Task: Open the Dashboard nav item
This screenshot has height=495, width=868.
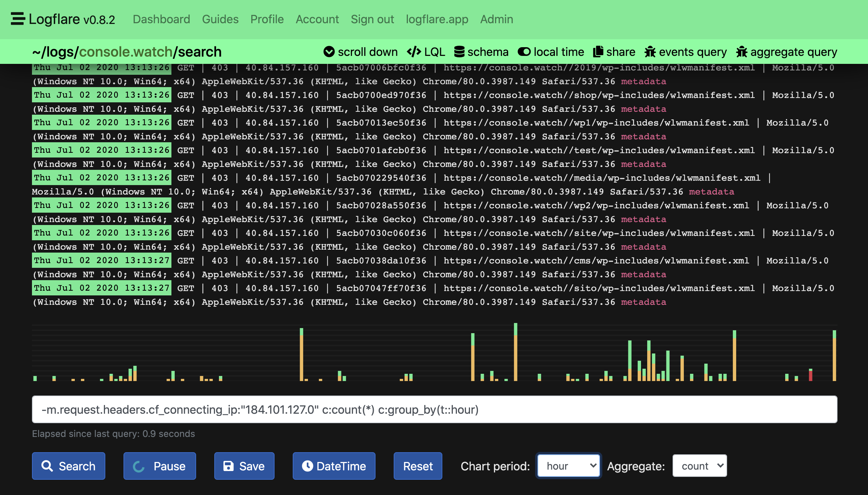Action: pos(161,19)
